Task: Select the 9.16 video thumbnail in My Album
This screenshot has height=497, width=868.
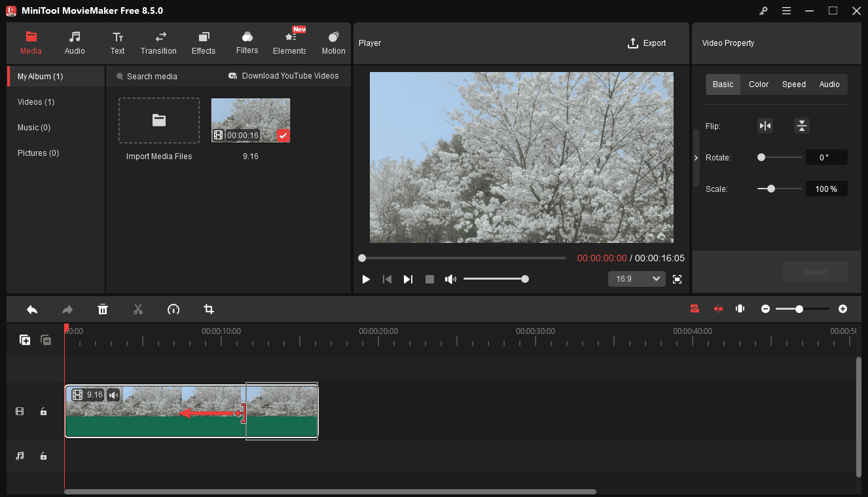Action: coord(250,120)
